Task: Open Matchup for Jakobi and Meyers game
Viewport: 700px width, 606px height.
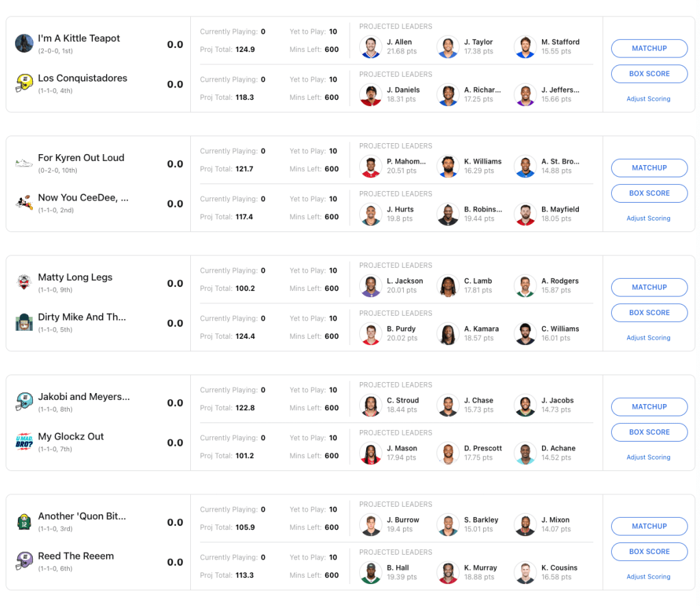Action: (649, 407)
